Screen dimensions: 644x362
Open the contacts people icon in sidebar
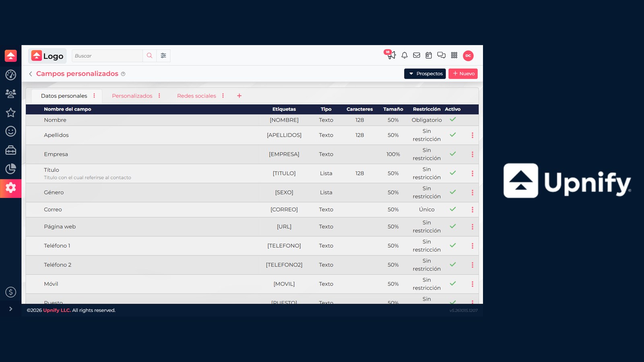pos(11,94)
